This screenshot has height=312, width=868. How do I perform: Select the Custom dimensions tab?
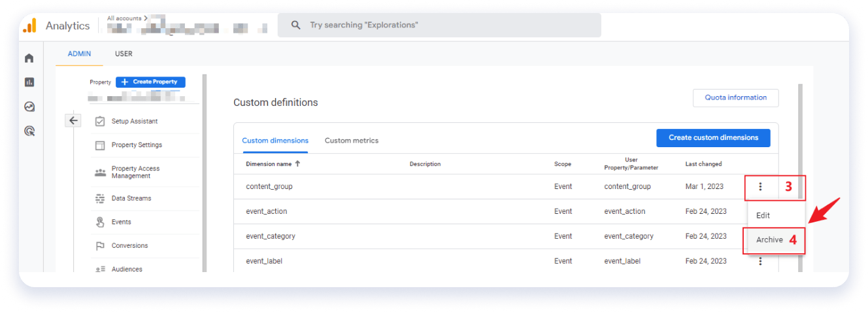coord(275,140)
